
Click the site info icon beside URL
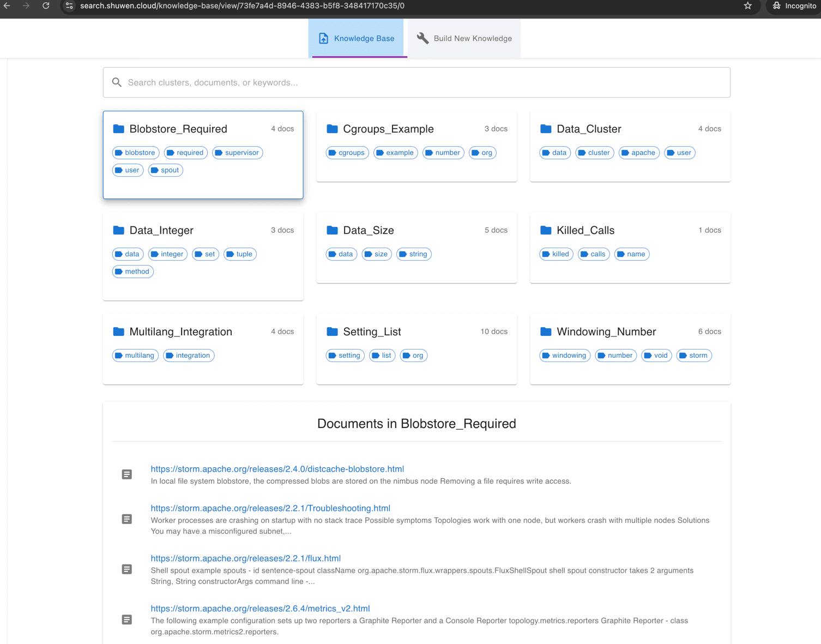69,6
